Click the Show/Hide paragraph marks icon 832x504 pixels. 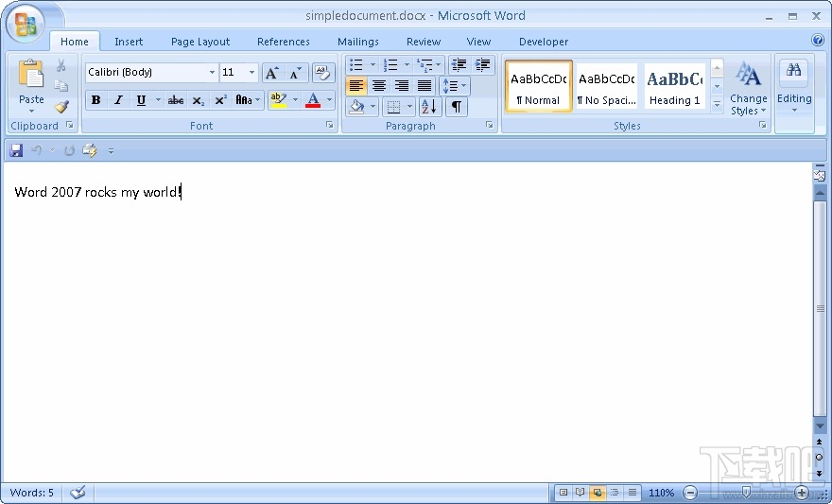click(457, 107)
